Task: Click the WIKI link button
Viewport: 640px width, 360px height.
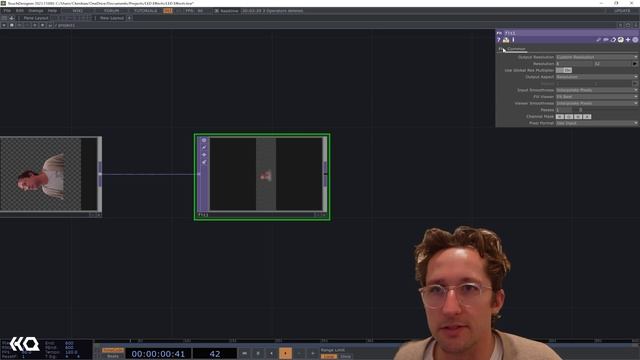Action: point(77,11)
